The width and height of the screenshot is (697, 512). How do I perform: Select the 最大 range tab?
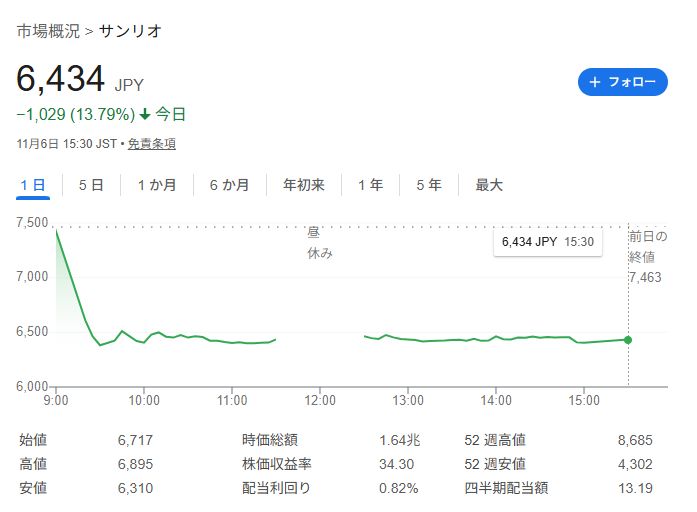tap(489, 185)
